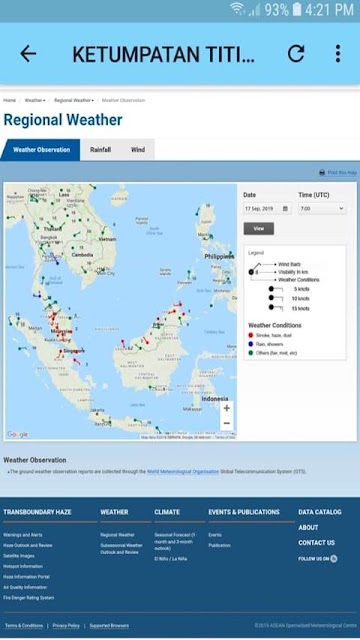
Task: Reload the page with the refresh icon
Action: [x=296, y=53]
